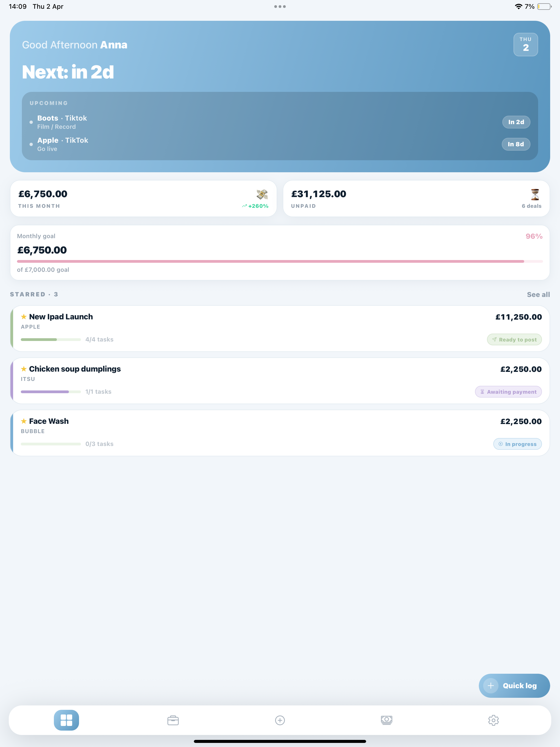
Task: Click the +260% trend indicator
Action: [x=255, y=206]
